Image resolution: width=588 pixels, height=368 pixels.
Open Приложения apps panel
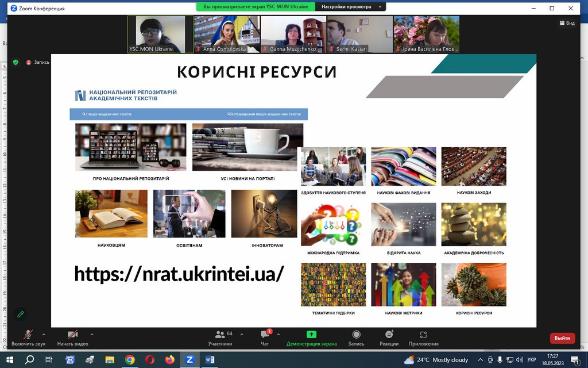tap(423, 335)
